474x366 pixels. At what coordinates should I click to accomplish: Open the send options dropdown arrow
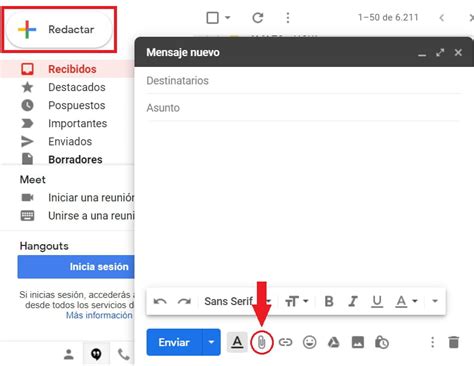click(211, 342)
